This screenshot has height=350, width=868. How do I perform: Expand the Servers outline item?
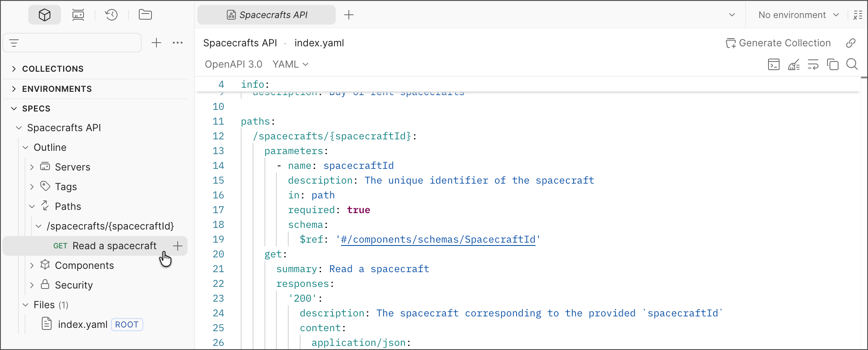pos(32,167)
